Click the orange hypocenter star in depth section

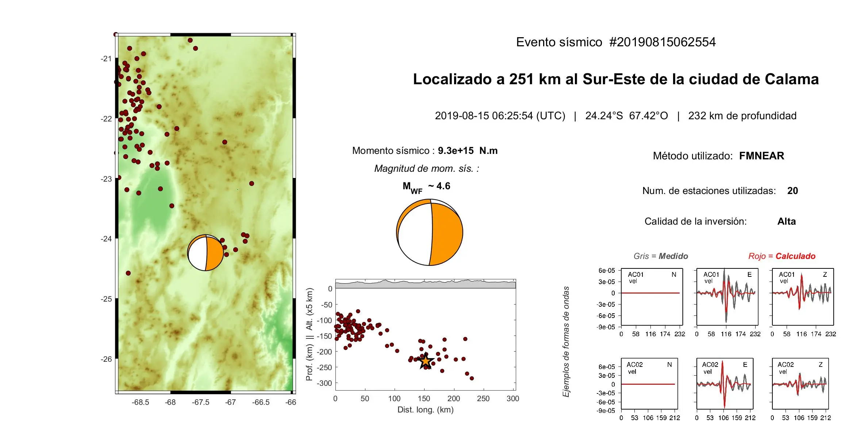coord(426,362)
